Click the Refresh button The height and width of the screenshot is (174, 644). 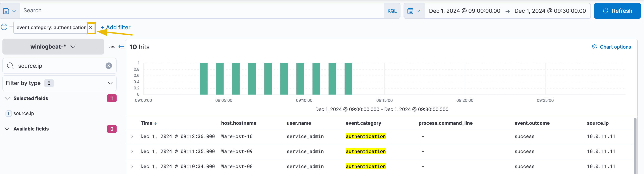(x=617, y=11)
